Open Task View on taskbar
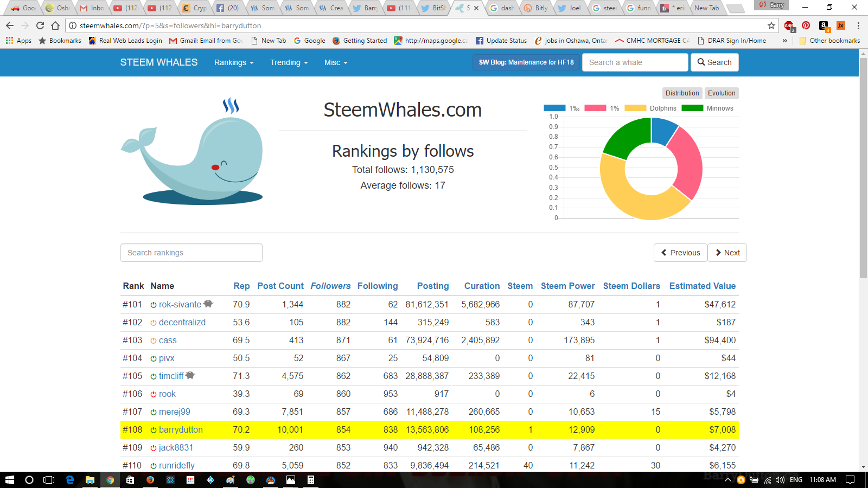The width and height of the screenshot is (868, 488). 49,480
